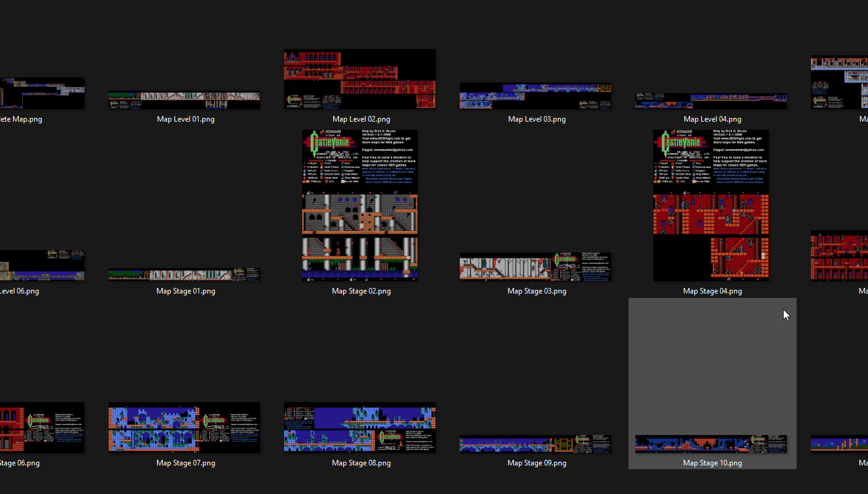868x494 pixels.
Task: Click the tall Map Stage 02.png preview
Action: coord(360,205)
